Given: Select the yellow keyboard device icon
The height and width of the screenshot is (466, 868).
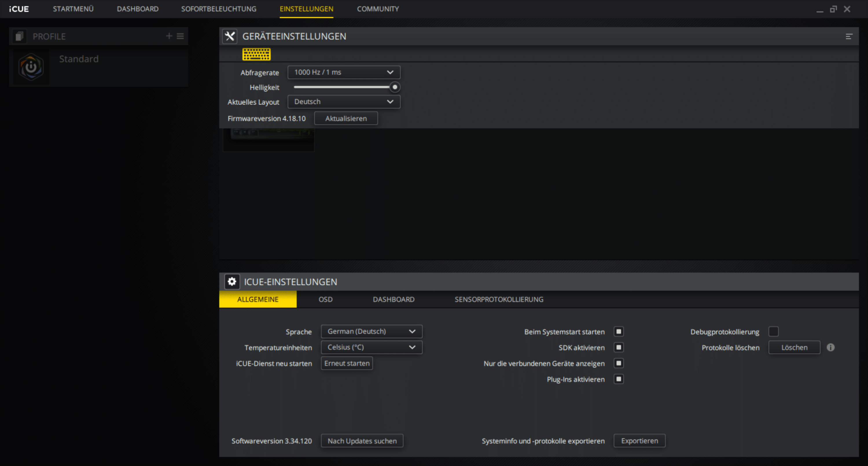Looking at the screenshot, I should (x=256, y=54).
